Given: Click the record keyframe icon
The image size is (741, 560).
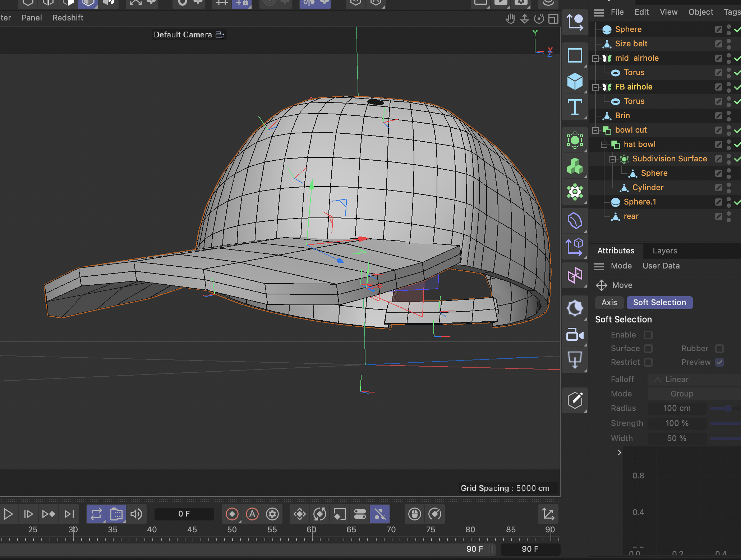Looking at the screenshot, I should coord(232,514).
